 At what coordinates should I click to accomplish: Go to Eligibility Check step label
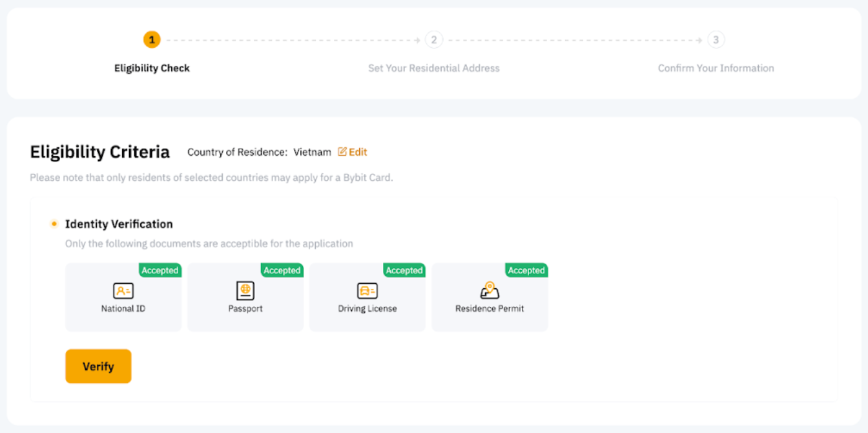pyautogui.click(x=152, y=69)
